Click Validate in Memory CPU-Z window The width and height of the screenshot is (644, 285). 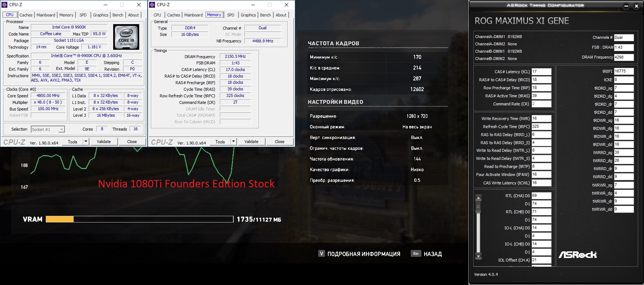click(251, 142)
